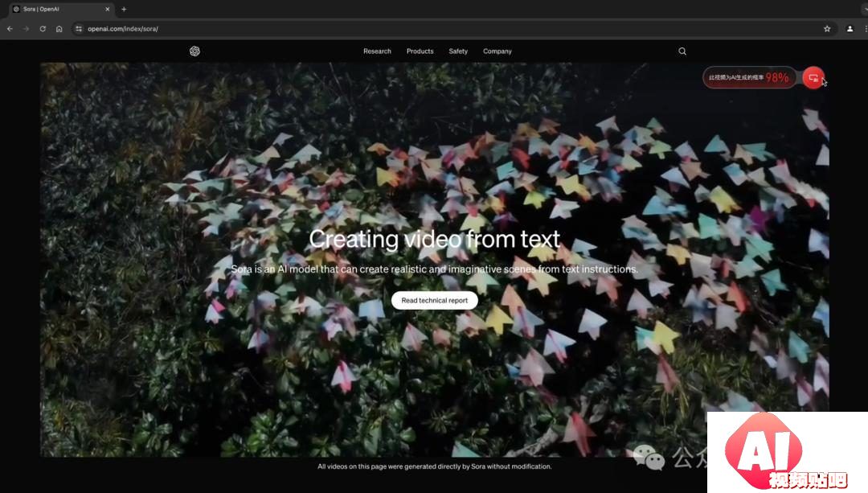Open the Safety menu

point(458,51)
